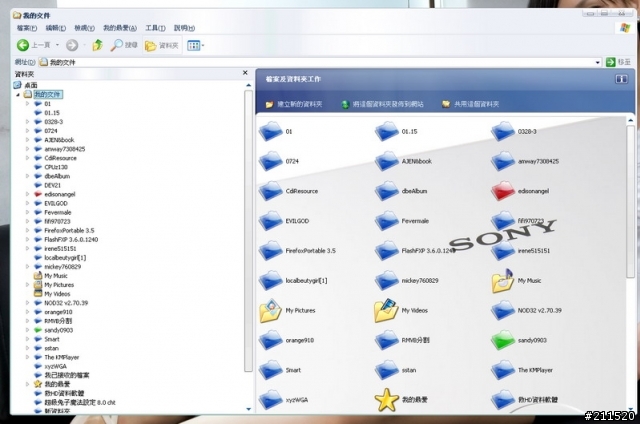Select 超級兔子魔法設定 8.0 cht in tree

tap(80, 402)
